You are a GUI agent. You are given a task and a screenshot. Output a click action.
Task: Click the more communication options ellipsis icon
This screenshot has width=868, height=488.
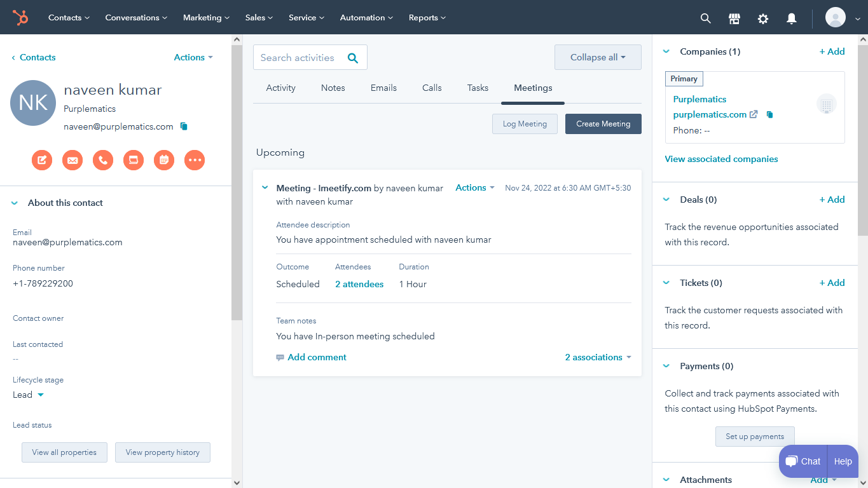click(195, 160)
